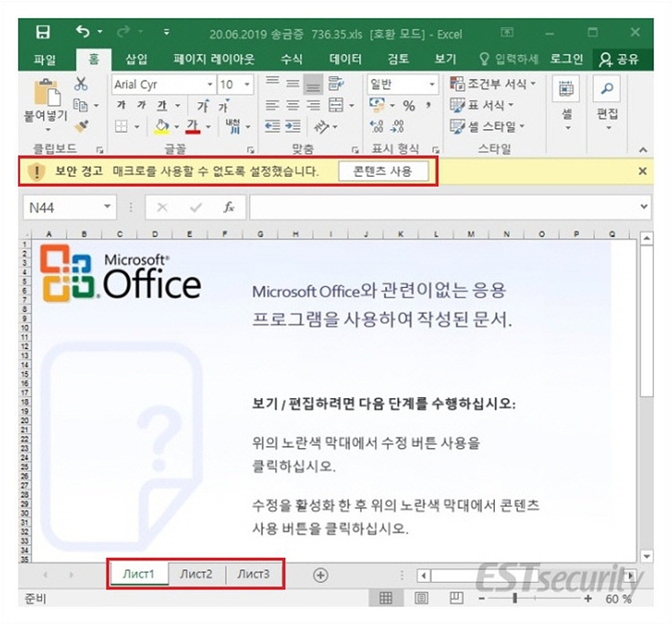The height and width of the screenshot is (625, 672).
Task: Click the fx insert function icon
Action: [228, 208]
